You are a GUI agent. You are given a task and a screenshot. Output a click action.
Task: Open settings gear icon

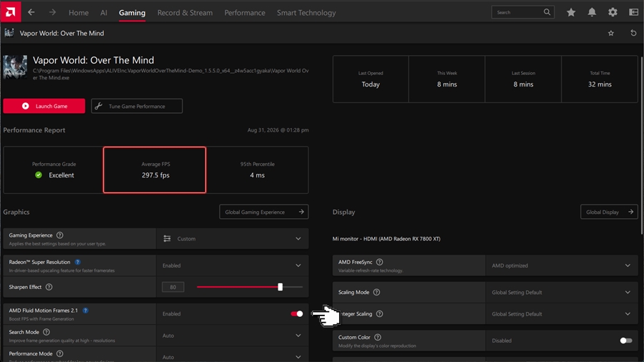pyautogui.click(x=613, y=12)
